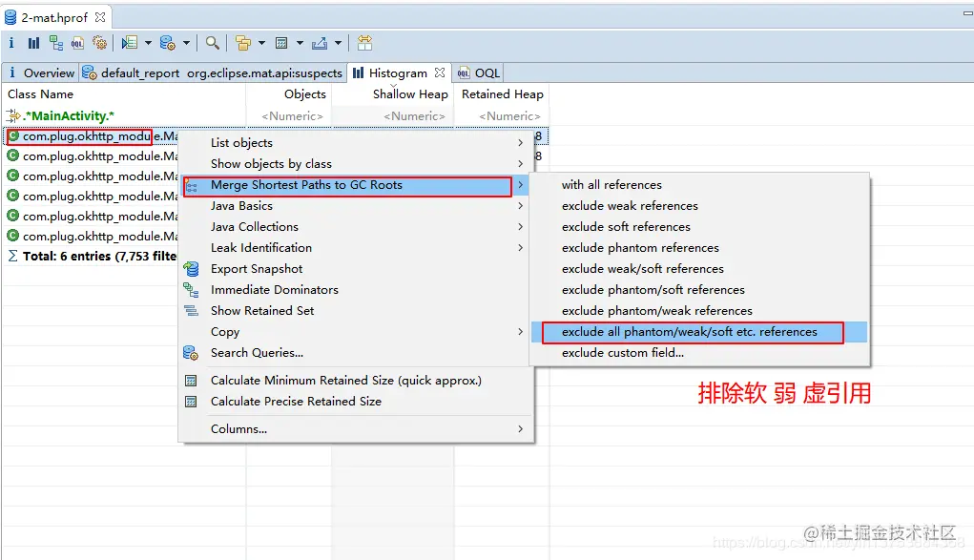Switch to the OQL tab
Screen dimensions: 974x560
point(478,73)
